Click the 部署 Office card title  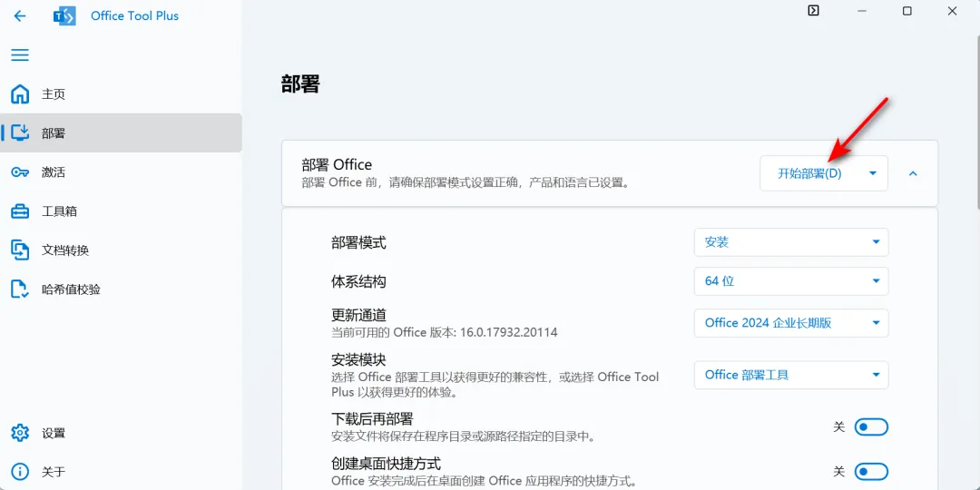pyautogui.click(x=337, y=164)
